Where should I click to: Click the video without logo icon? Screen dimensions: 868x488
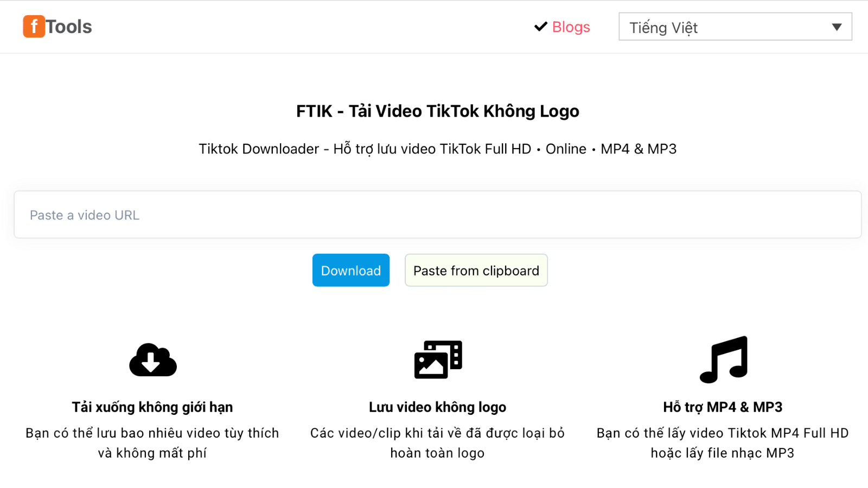(x=438, y=359)
